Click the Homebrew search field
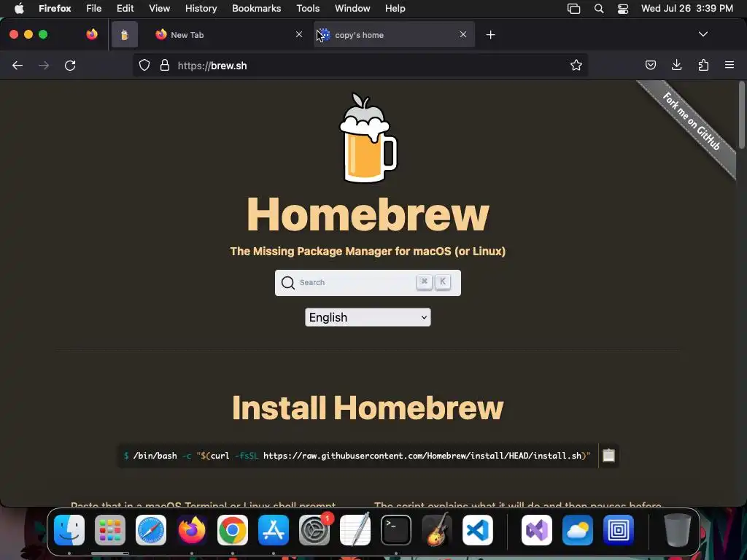747x560 pixels. [x=368, y=283]
